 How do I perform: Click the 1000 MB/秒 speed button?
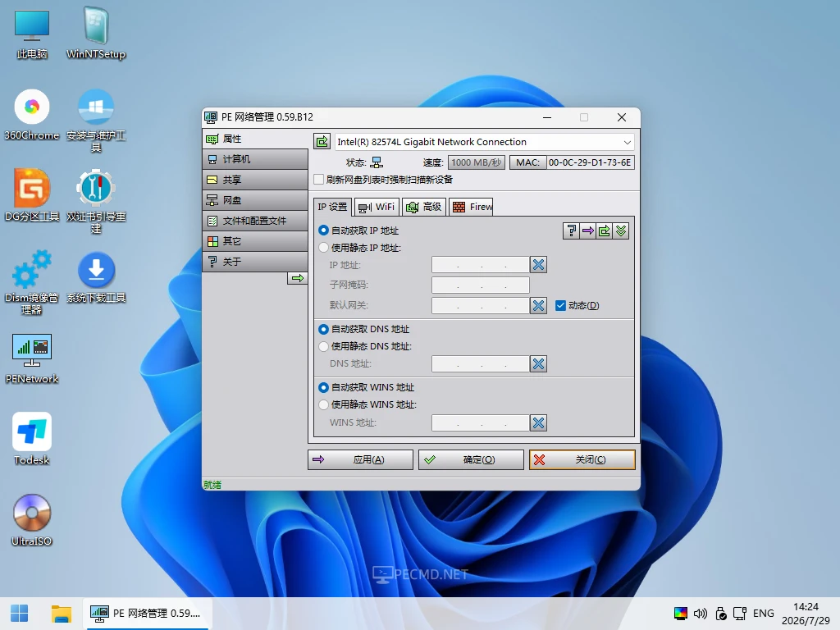[477, 162]
